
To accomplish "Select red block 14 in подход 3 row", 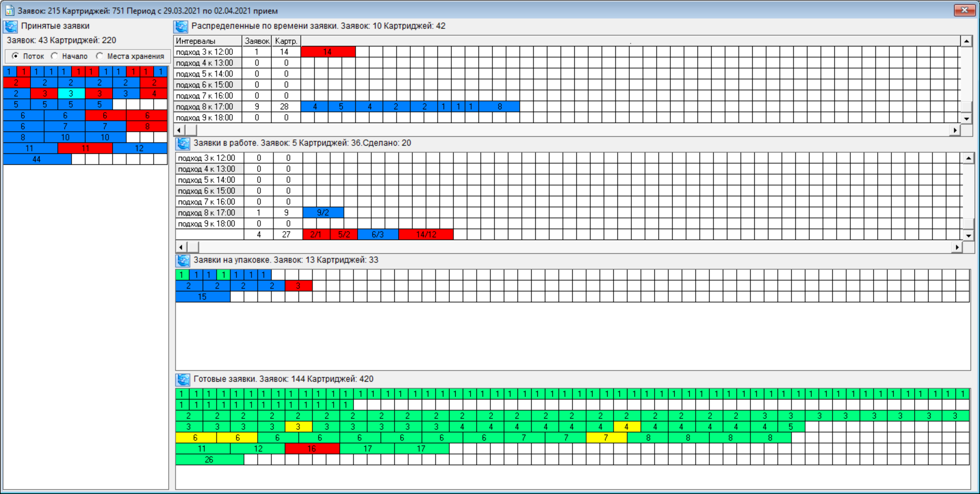I will click(328, 52).
